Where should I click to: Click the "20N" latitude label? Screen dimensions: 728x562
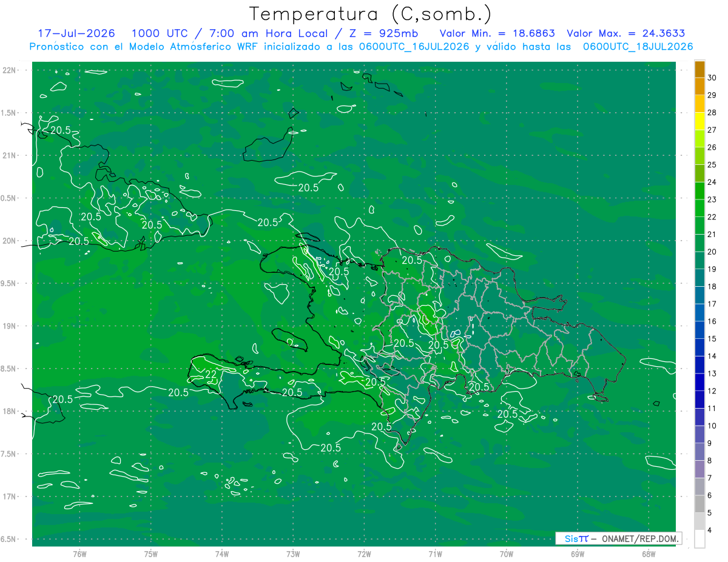click(x=10, y=241)
